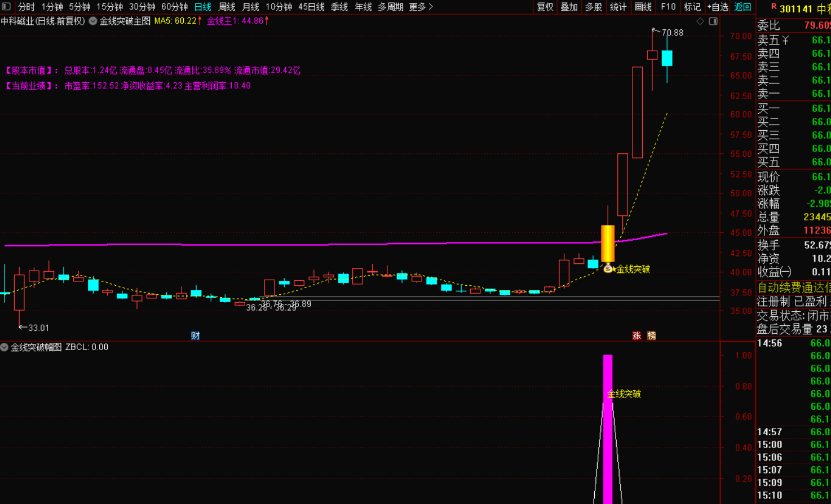Switch to the 周线 weekly chart

coord(227,7)
